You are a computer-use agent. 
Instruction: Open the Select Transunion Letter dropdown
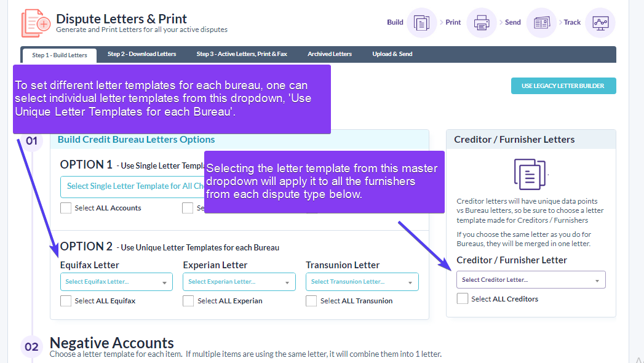[362, 282]
